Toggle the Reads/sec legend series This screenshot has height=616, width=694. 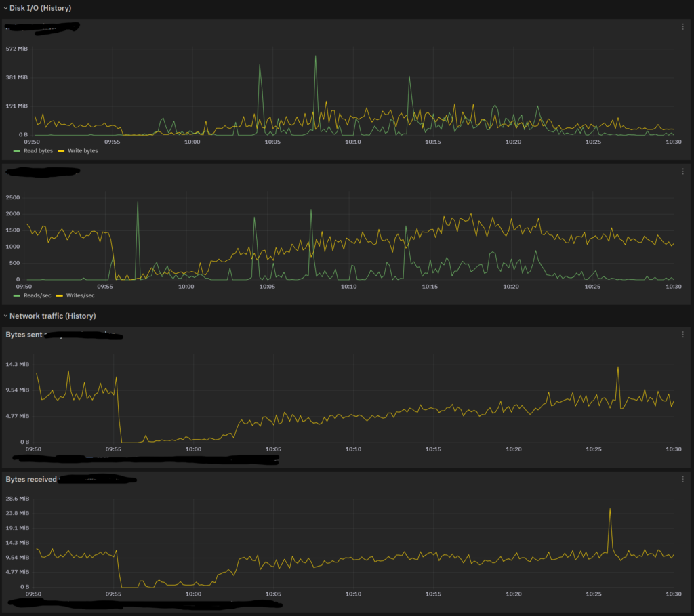point(37,295)
